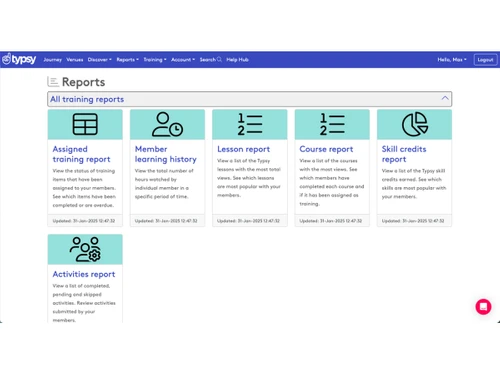Viewport: 500px width, 375px height.
Task: Open the Reports dropdown menu
Action: [x=128, y=60]
